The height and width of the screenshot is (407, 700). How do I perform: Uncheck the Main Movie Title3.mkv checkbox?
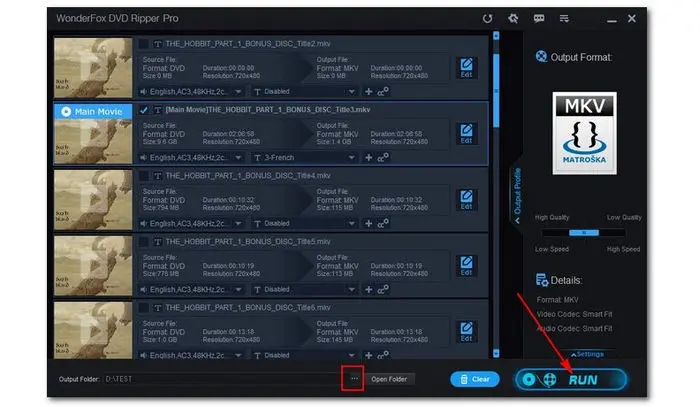143,110
